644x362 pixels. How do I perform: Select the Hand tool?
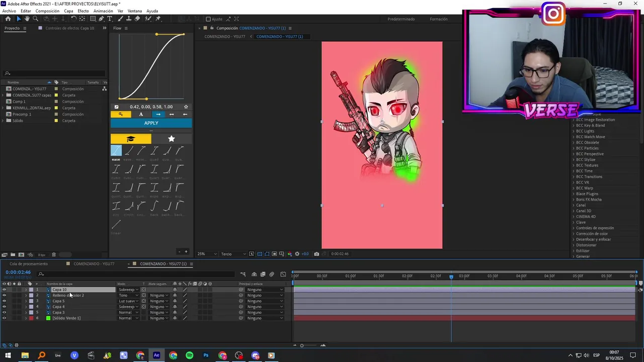27,19
